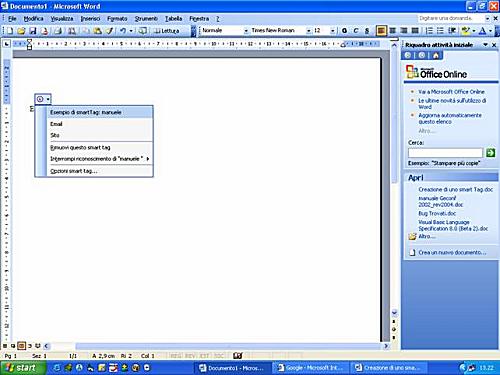Screen dimensions: 500x375
Task: Expand the Normale style dropdown
Action: pyautogui.click(x=246, y=31)
